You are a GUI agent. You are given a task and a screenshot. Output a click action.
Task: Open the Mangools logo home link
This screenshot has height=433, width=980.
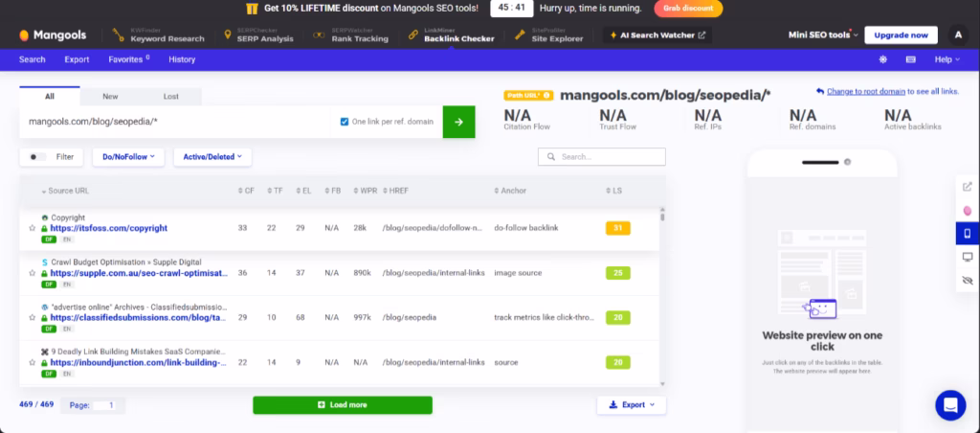coord(53,35)
